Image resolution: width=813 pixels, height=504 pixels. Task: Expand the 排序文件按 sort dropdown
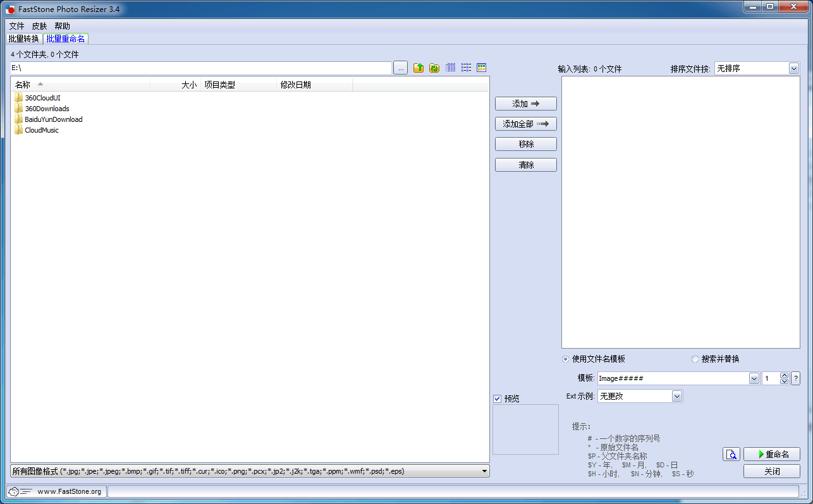[794, 69]
